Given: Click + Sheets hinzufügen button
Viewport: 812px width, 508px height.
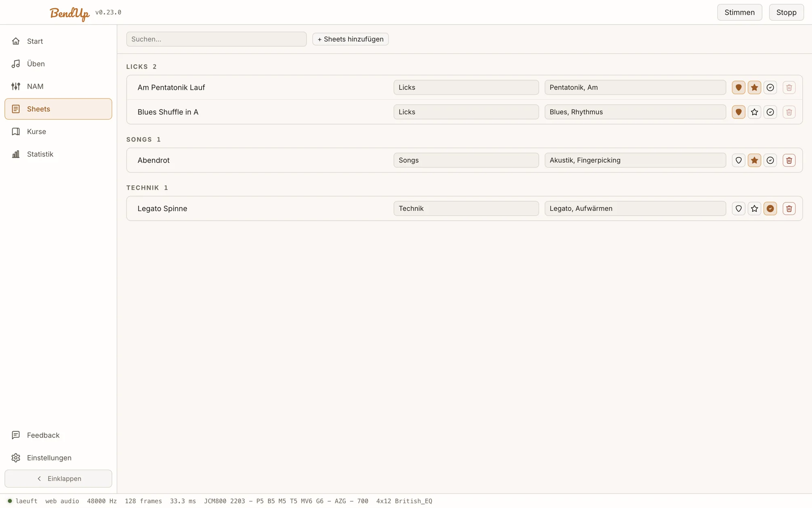Looking at the screenshot, I should pyautogui.click(x=350, y=39).
